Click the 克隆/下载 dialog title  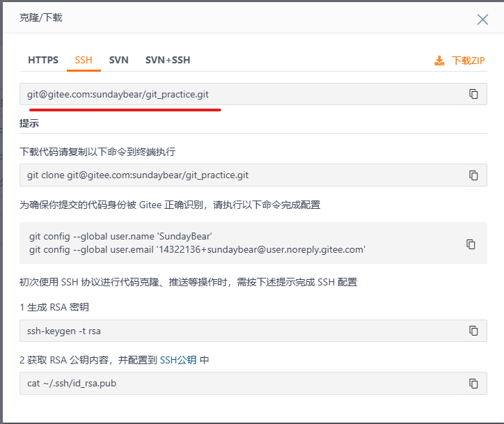tap(41, 17)
